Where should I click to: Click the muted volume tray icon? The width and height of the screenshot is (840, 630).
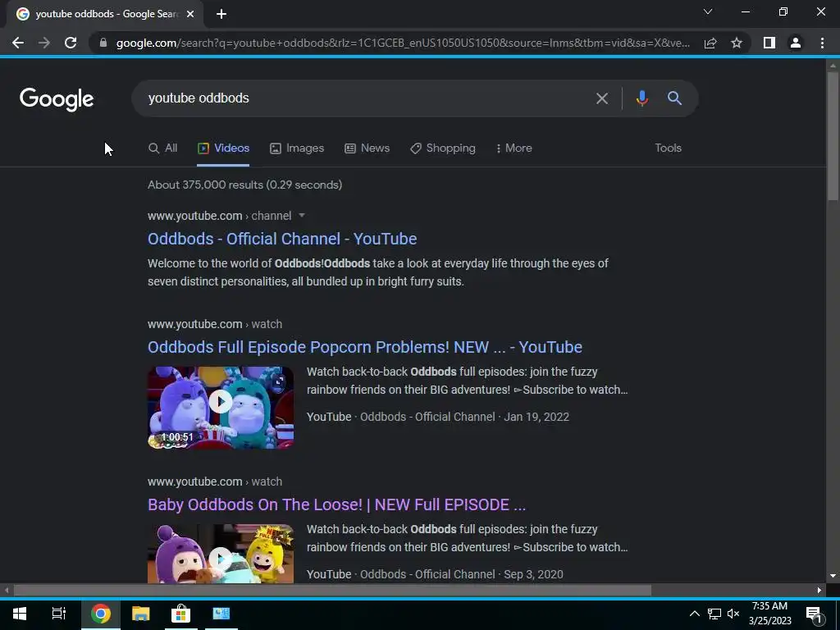(x=733, y=614)
